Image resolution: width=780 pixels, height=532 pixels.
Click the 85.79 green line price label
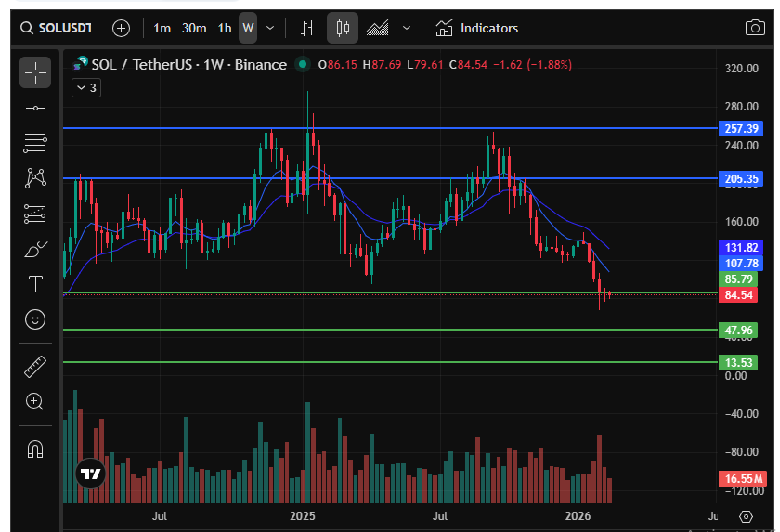click(738, 279)
